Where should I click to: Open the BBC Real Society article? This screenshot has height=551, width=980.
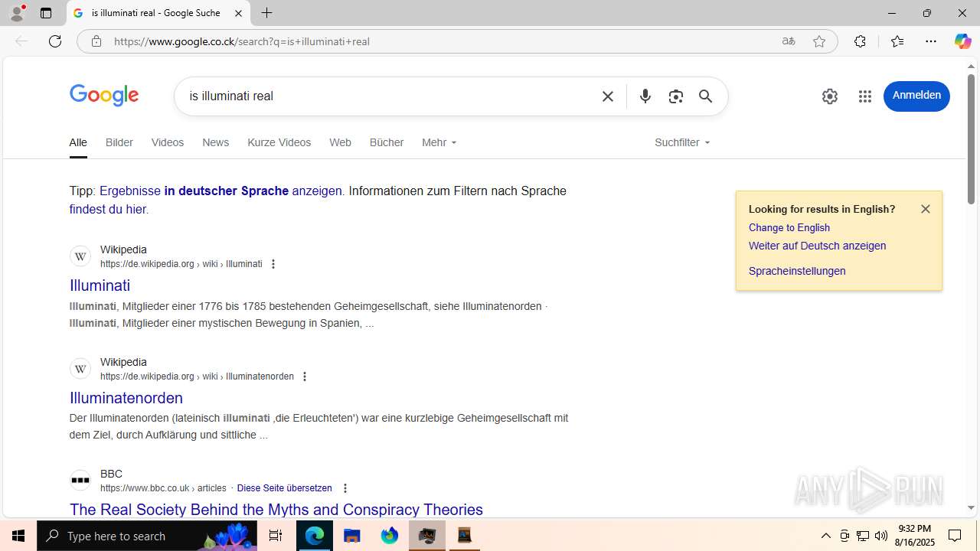[x=276, y=510]
